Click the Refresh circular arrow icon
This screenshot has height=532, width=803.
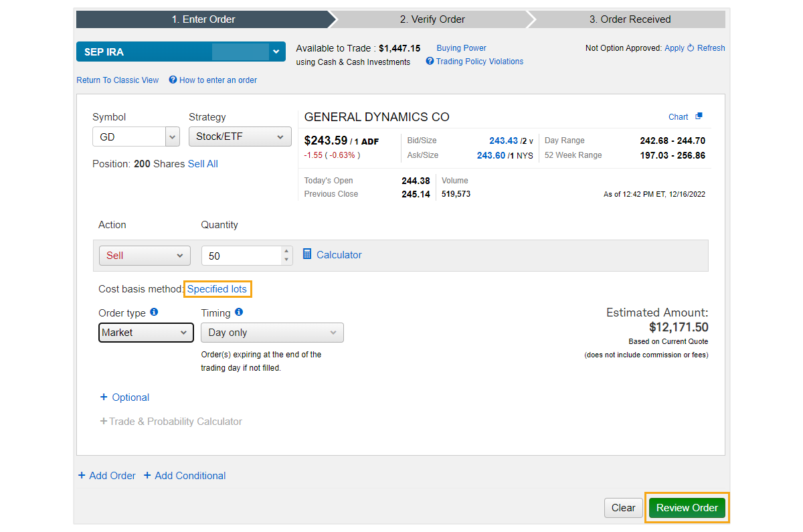pos(691,48)
